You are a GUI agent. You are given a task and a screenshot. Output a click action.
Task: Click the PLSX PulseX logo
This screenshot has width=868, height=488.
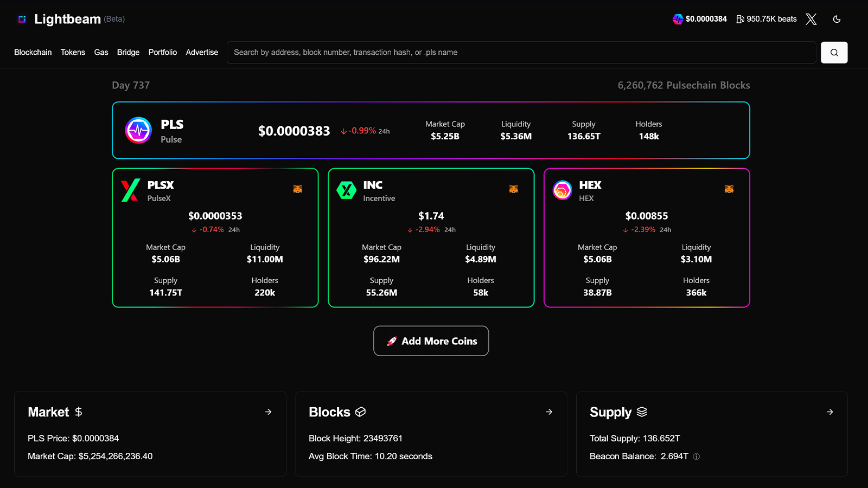click(131, 190)
